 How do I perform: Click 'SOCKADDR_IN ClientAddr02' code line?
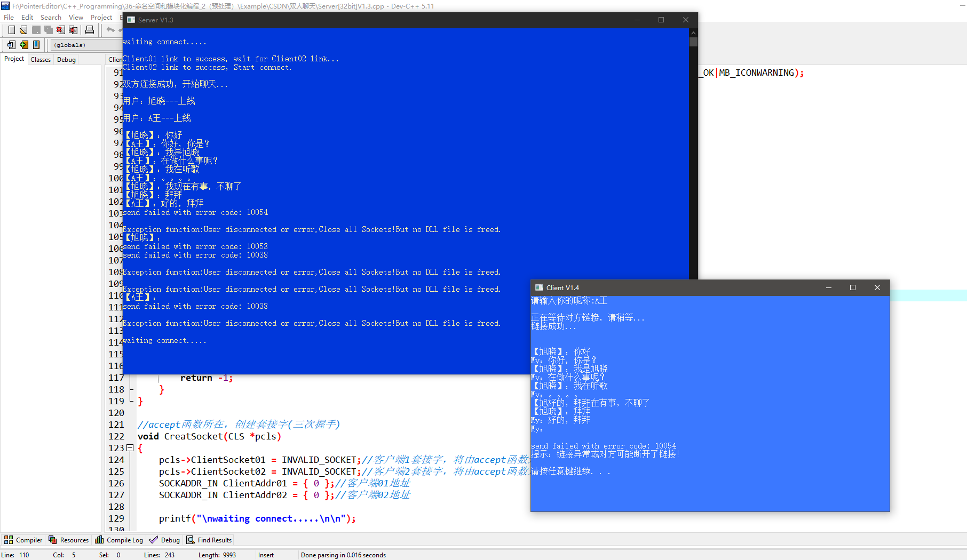[x=284, y=495]
